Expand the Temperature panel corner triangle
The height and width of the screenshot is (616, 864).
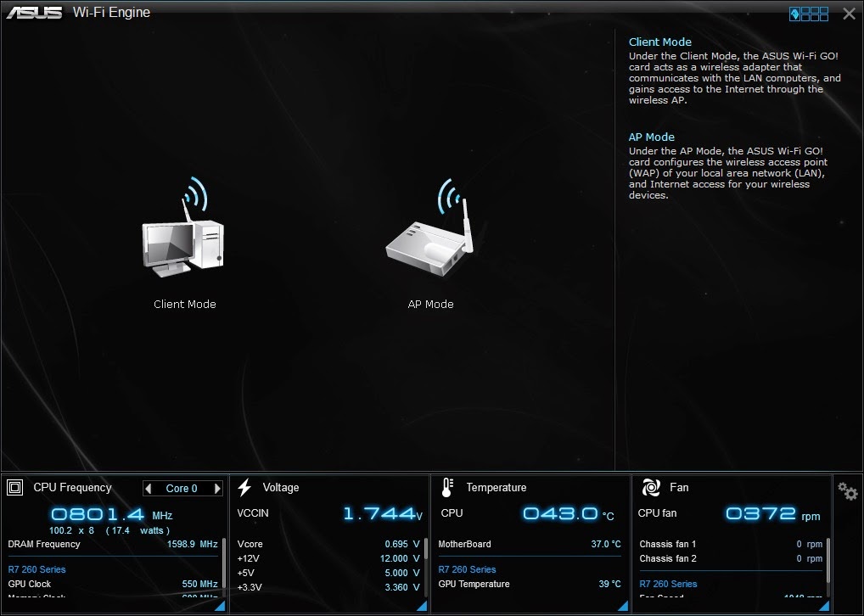click(623, 606)
